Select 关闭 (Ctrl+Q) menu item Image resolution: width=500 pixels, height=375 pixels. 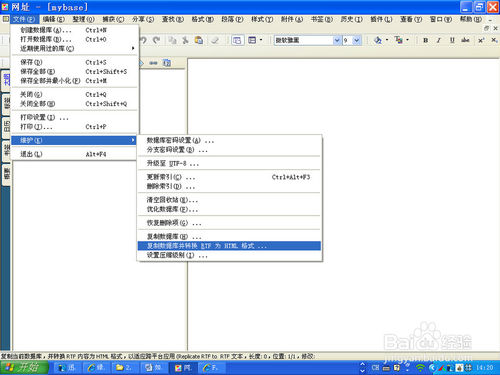click(75, 94)
